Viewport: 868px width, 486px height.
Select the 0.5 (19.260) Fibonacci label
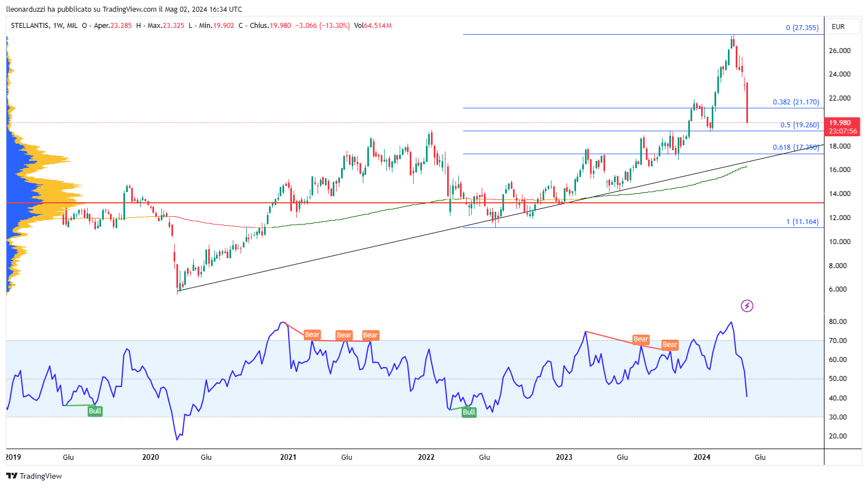[x=800, y=125]
